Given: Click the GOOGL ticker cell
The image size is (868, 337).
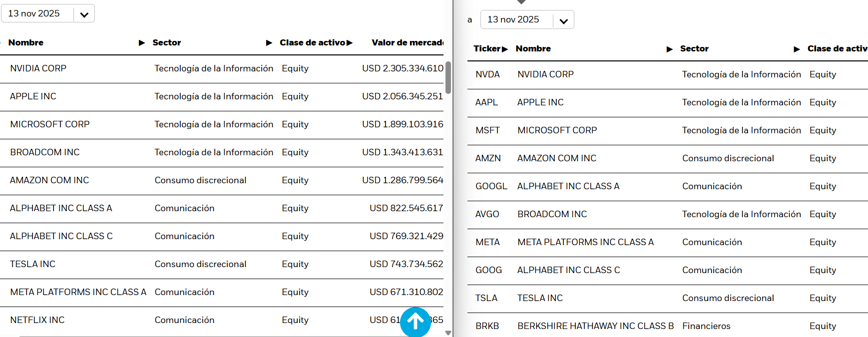Looking at the screenshot, I should (x=491, y=186).
